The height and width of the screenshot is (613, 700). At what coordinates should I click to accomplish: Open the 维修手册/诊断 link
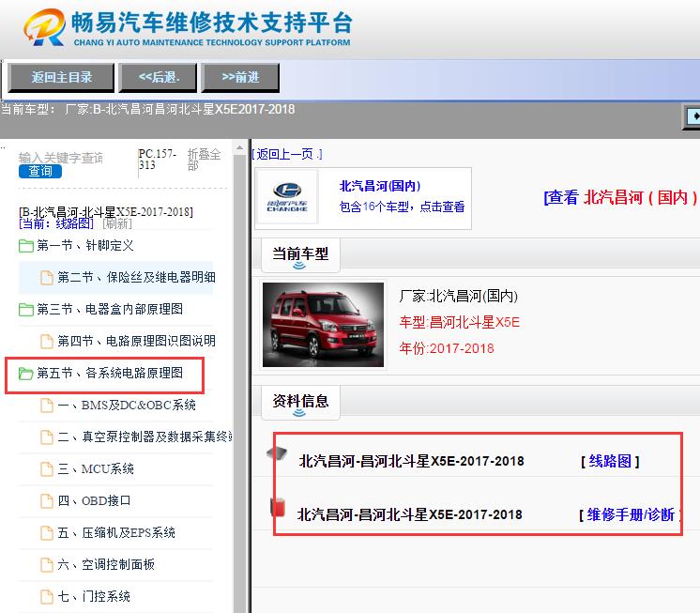631,514
